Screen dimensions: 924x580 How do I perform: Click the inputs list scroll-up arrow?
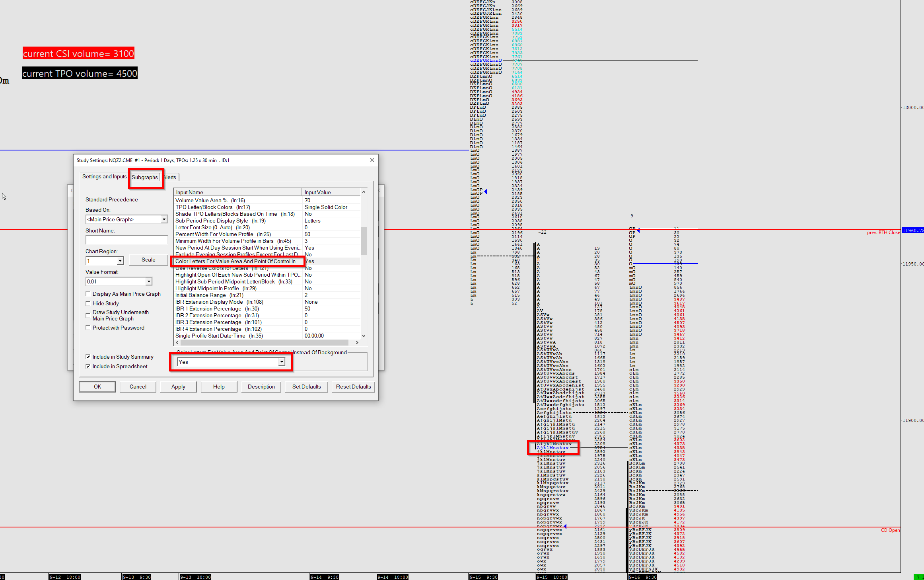pos(364,192)
